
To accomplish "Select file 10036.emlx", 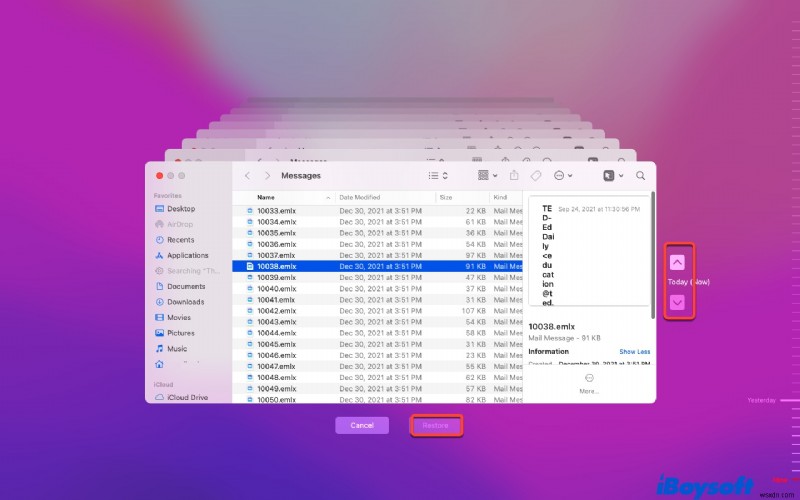I will 378,244.
